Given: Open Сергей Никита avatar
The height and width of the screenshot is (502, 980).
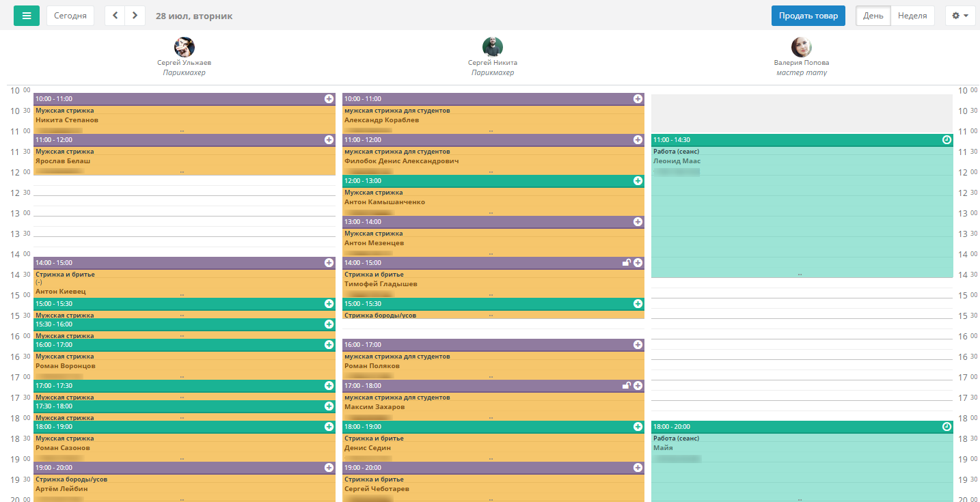Looking at the screenshot, I should coord(493,47).
